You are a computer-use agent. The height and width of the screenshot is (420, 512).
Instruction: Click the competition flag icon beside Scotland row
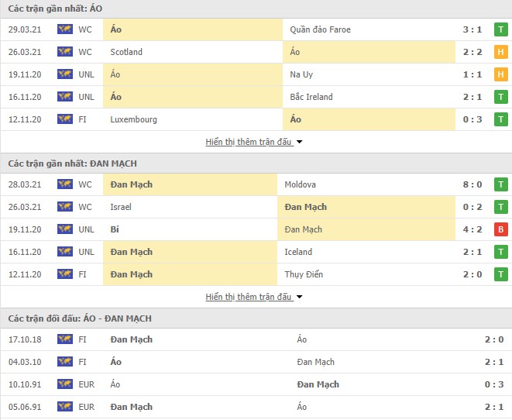tap(64, 52)
